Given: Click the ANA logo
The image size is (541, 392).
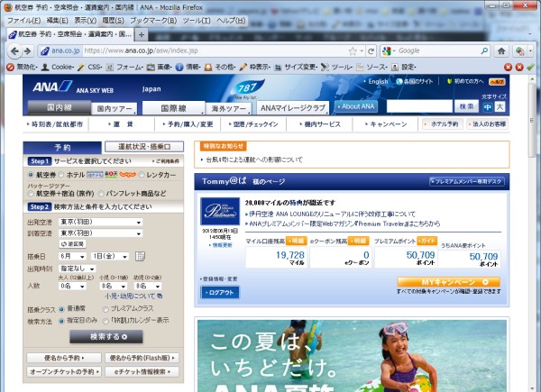Looking at the screenshot, I should (x=52, y=87).
